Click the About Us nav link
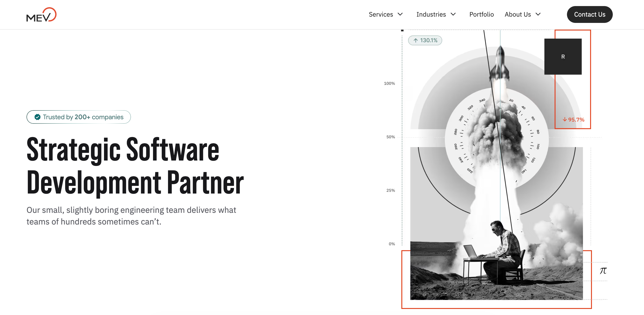Screen dimensions: 644x315 click(518, 15)
